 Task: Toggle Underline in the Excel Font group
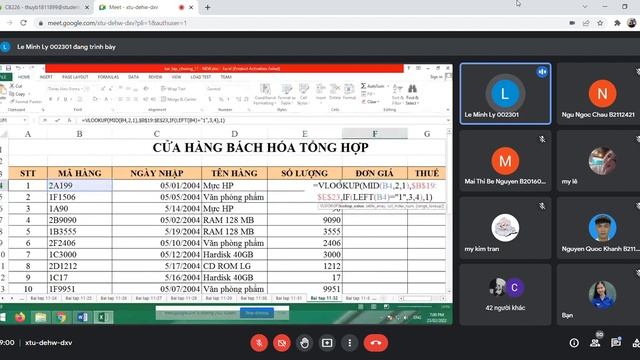(x=65, y=99)
